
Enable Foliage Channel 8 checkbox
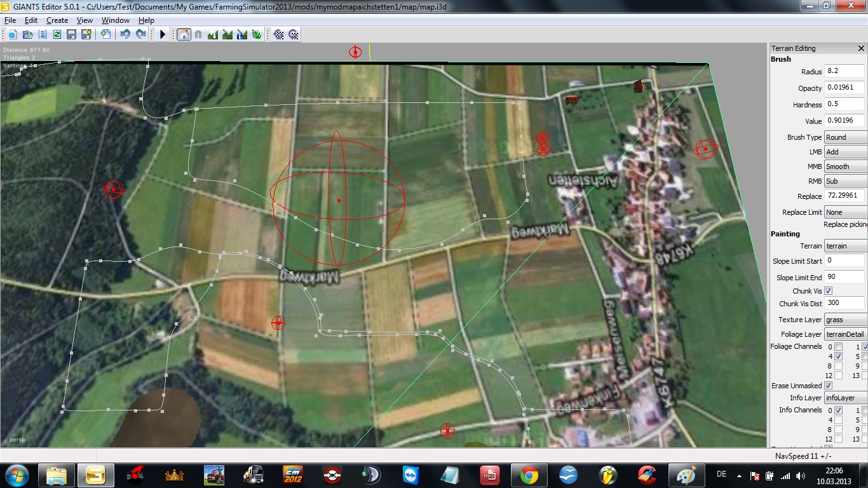(x=838, y=366)
